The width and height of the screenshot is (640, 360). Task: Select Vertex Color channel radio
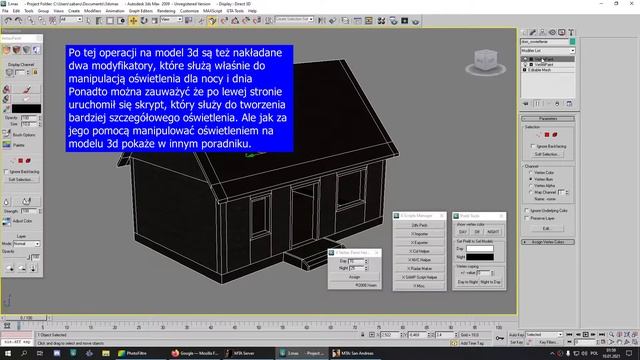tap(531, 173)
